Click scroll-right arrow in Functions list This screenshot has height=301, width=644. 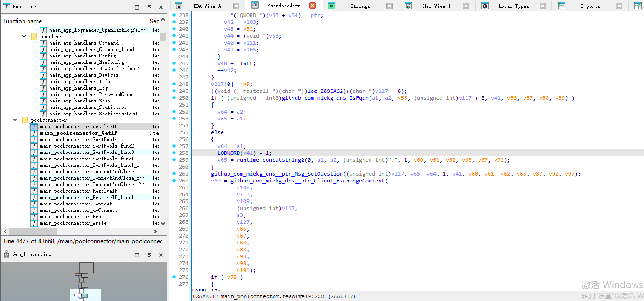[x=155, y=231]
